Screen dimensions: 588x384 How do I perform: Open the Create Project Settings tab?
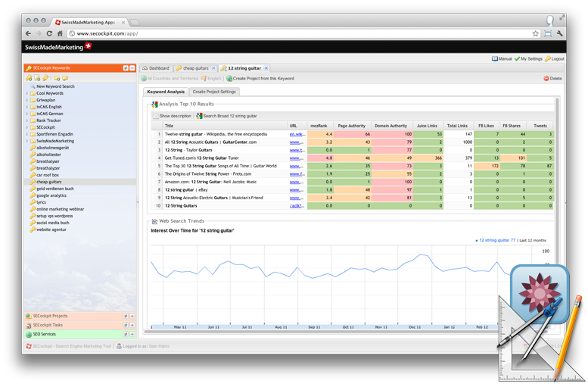tap(214, 92)
